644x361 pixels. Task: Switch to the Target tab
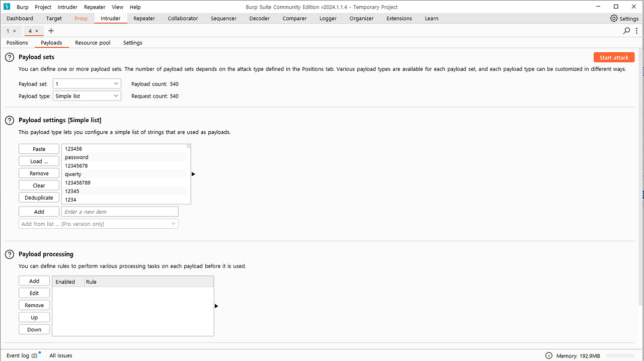click(x=54, y=18)
